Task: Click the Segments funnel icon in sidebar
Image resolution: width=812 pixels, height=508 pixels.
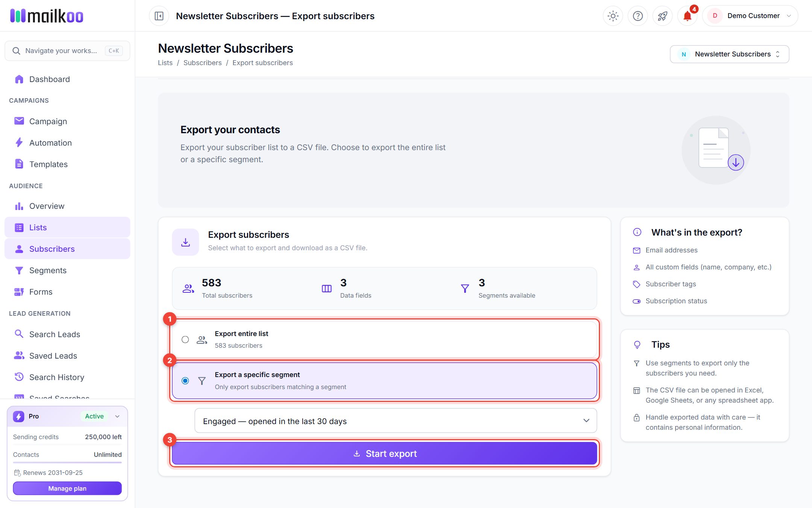Action: click(19, 271)
